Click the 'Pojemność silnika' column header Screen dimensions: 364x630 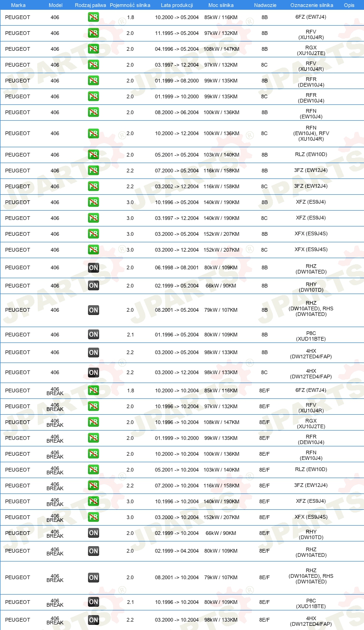pos(130,5)
